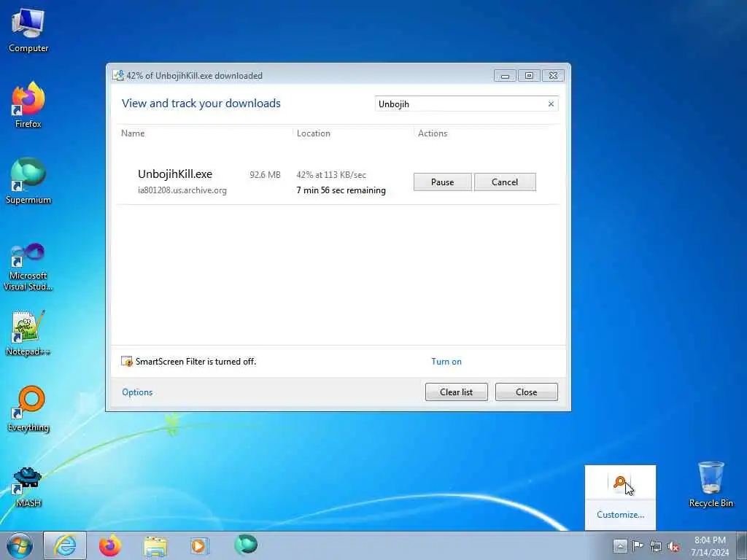Image resolution: width=747 pixels, height=560 pixels.
Task: Minimize the downloads window
Action: click(505, 76)
